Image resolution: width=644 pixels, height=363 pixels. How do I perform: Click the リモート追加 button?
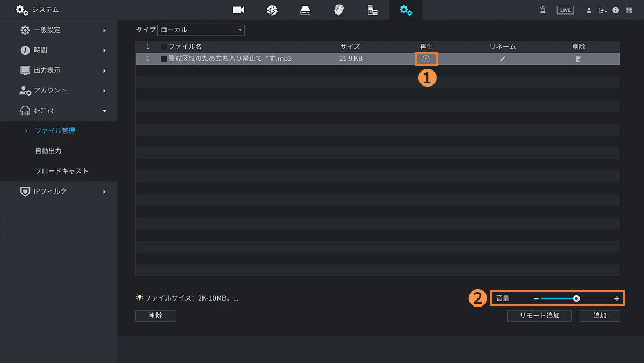pyautogui.click(x=539, y=316)
